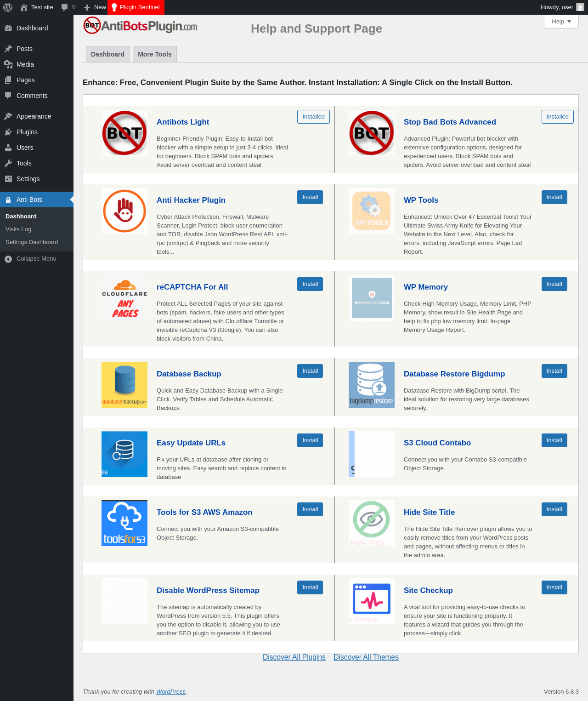Follow the WordPress footer link

(171, 692)
